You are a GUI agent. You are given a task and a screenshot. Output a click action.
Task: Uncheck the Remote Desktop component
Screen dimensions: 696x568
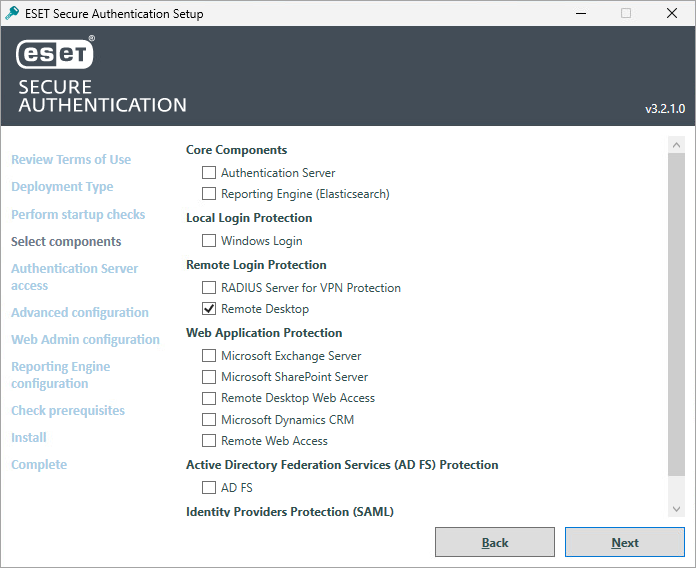[x=209, y=308]
